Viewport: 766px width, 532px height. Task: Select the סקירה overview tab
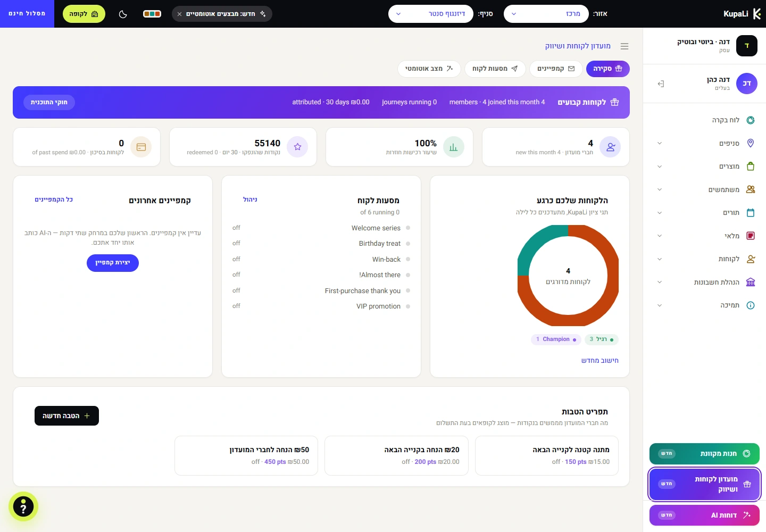pos(608,69)
